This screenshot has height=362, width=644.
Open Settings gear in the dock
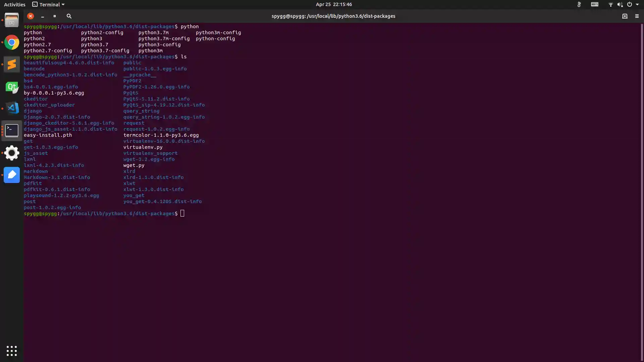[x=12, y=153]
